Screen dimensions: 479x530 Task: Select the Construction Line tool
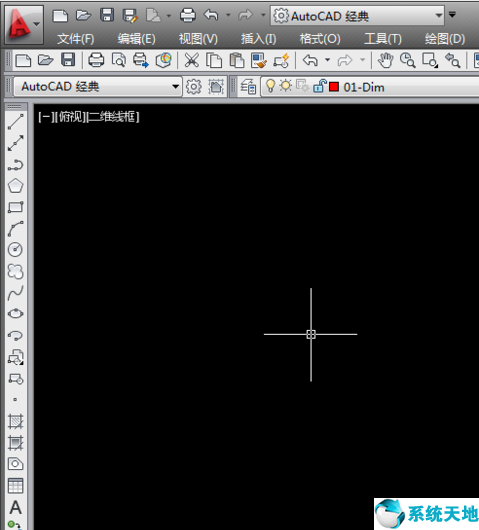pos(16,143)
